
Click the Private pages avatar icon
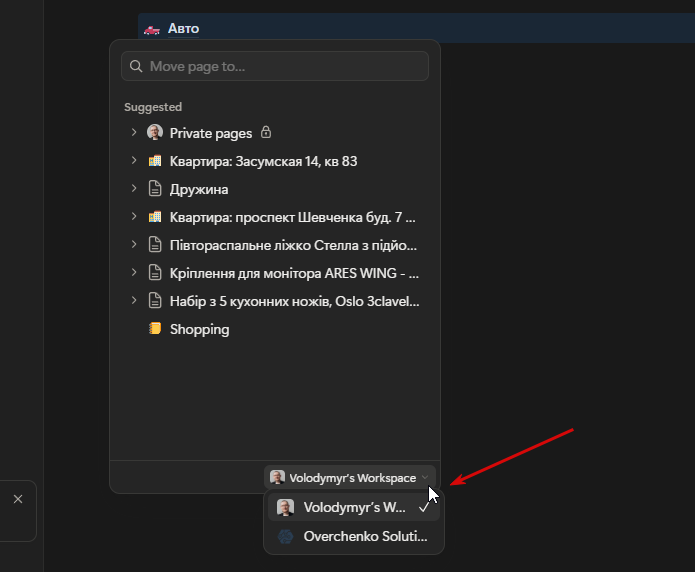tap(155, 132)
